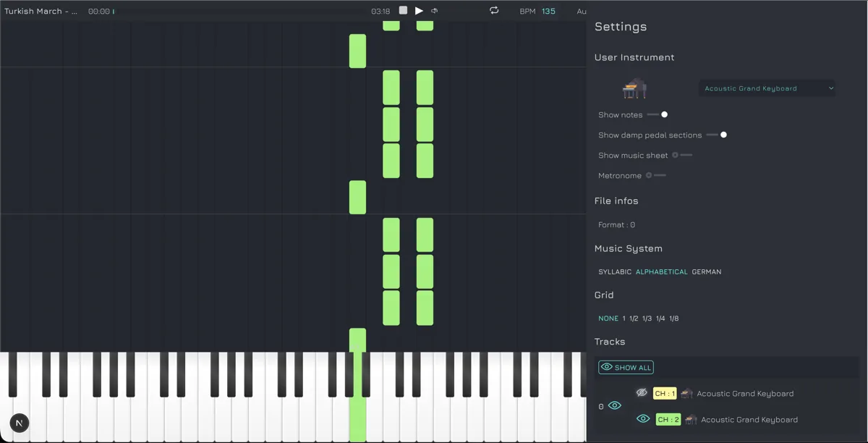Viewport: 868px width, 443px height.
Task: Click the SHOW ALL tracks button
Action: point(626,368)
